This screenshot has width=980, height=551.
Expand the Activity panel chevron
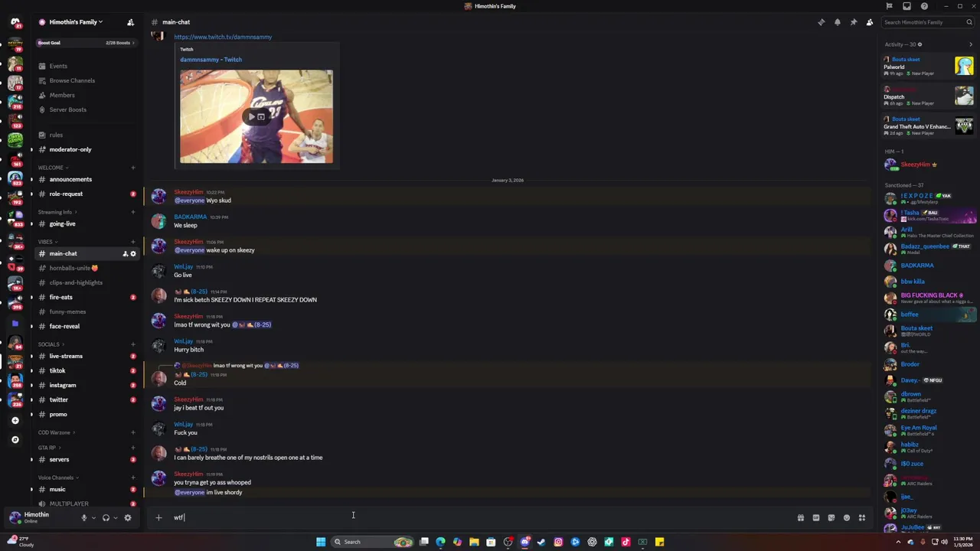971,44
